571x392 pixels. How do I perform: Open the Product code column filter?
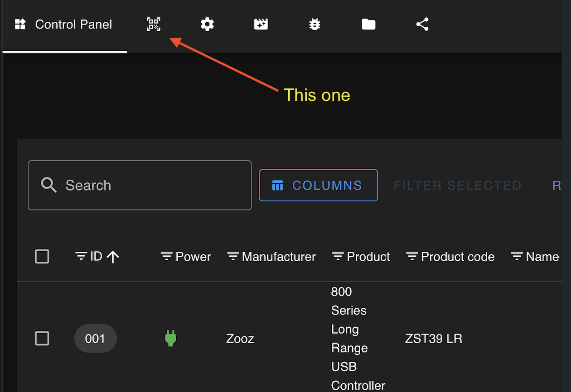coord(412,257)
